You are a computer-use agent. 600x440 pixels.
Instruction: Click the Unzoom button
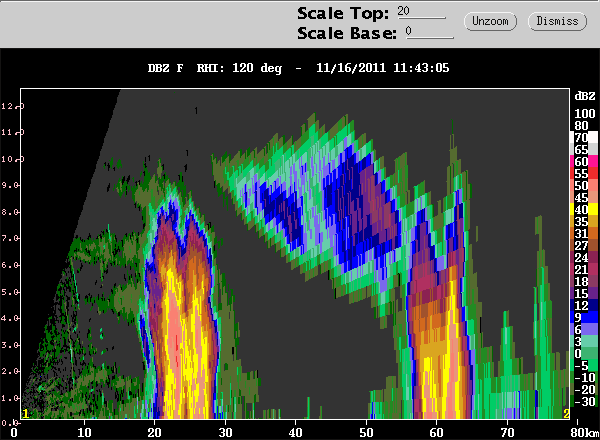(490, 21)
